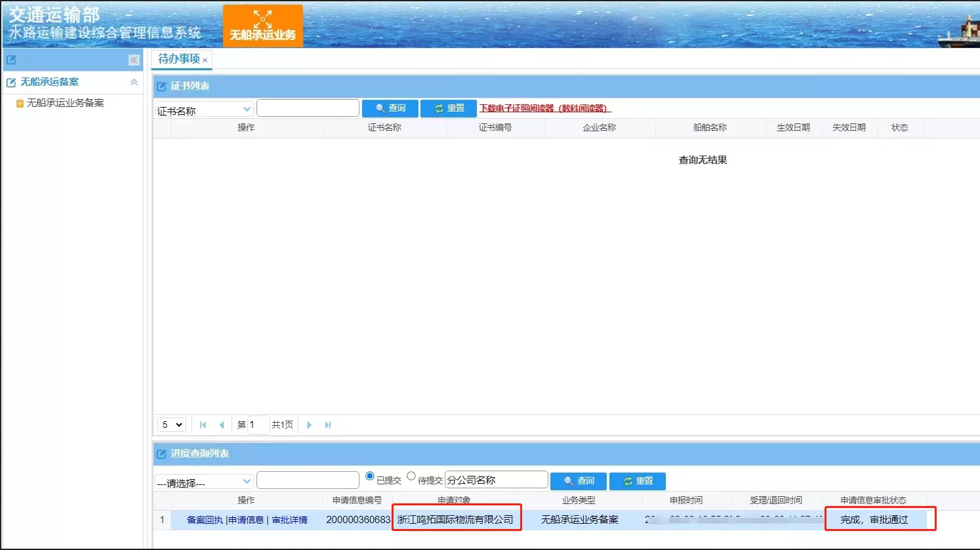Click the page number input box

[x=258, y=425]
